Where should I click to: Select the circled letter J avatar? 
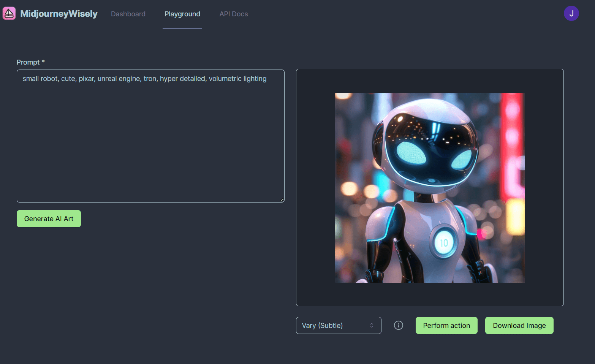[x=571, y=13]
